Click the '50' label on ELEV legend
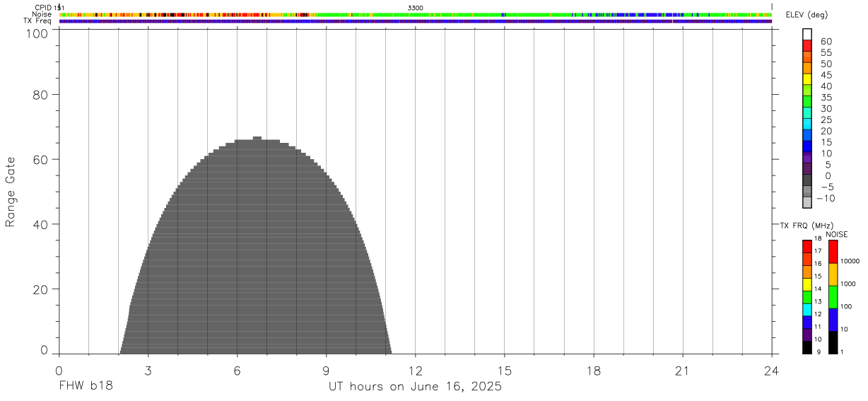 826,64
